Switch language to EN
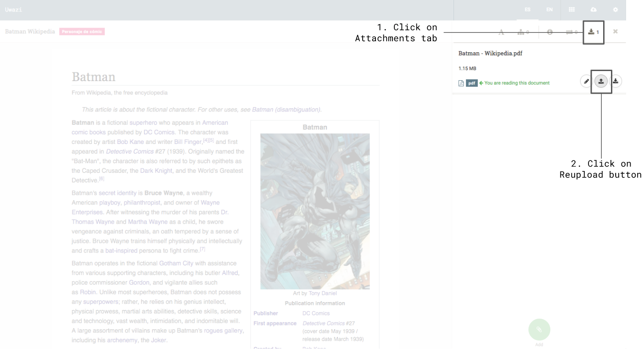Image resolution: width=644 pixels, height=353 pixels. pyautogui.click(x=549, y=10)
